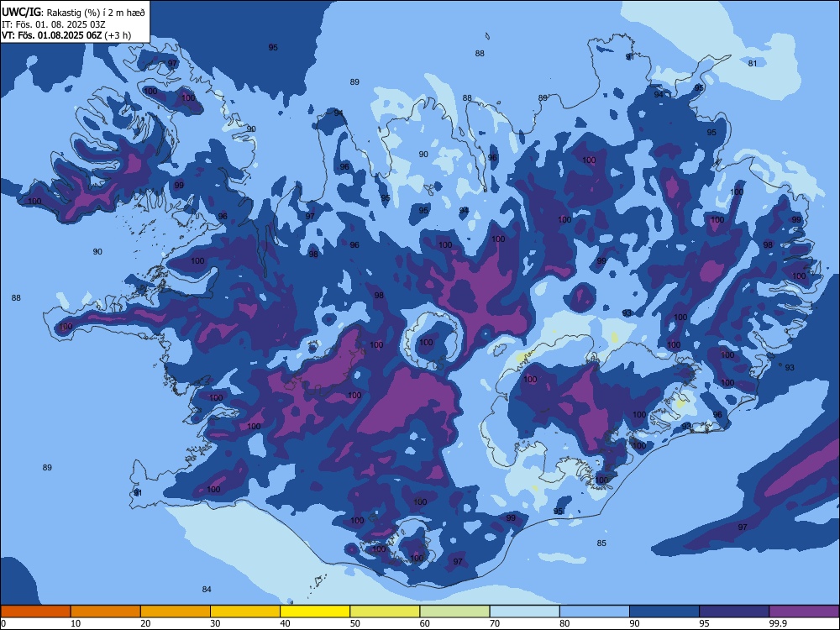Click the '0' label on the color scale
This screenshot has width=840, height=630.
[3, 623]
